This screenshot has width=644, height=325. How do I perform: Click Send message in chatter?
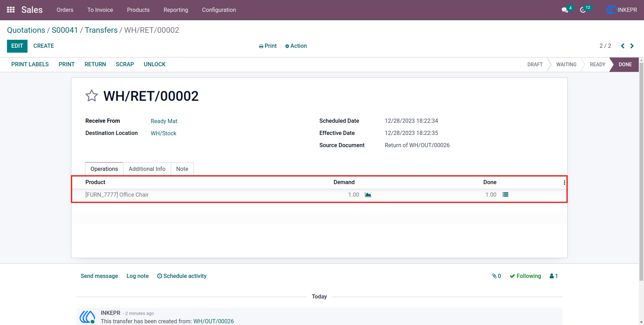[99, 276]
